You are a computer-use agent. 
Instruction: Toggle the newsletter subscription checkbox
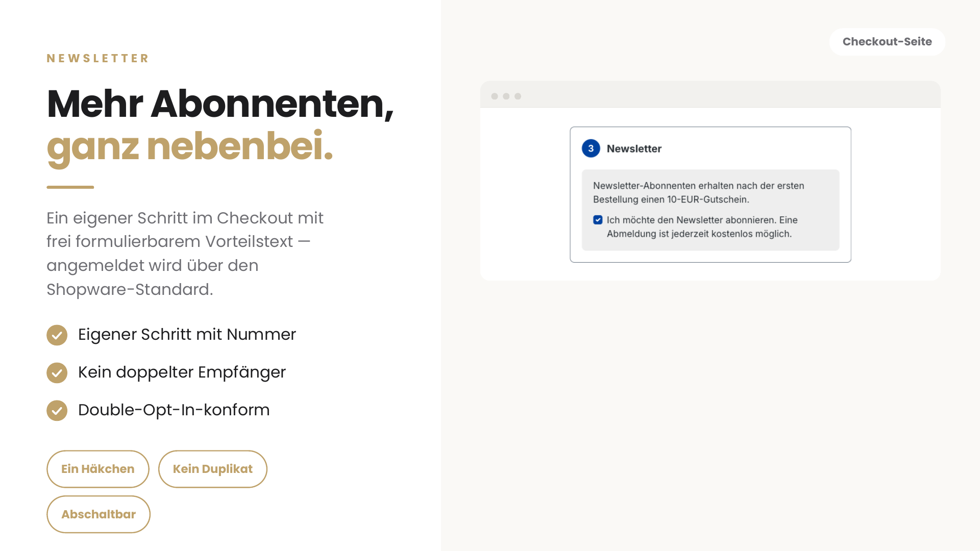[598, 220]
